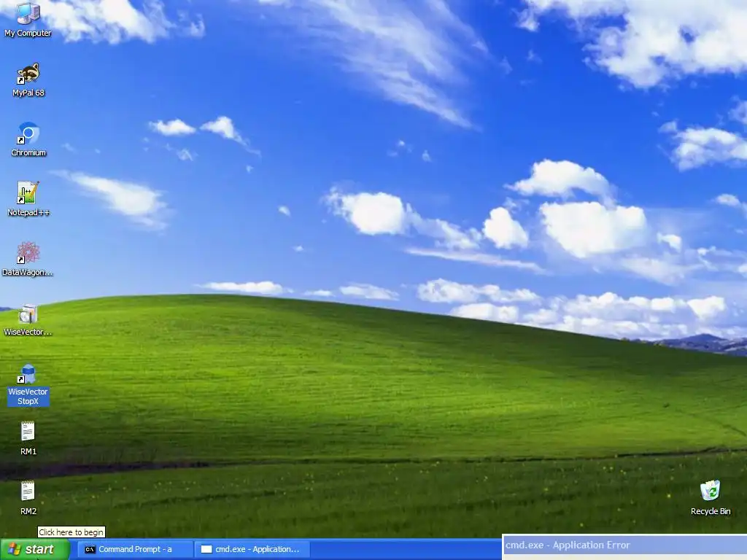Click the 'Chromium' icon label
747x560 pixels.
click(28, 153)
